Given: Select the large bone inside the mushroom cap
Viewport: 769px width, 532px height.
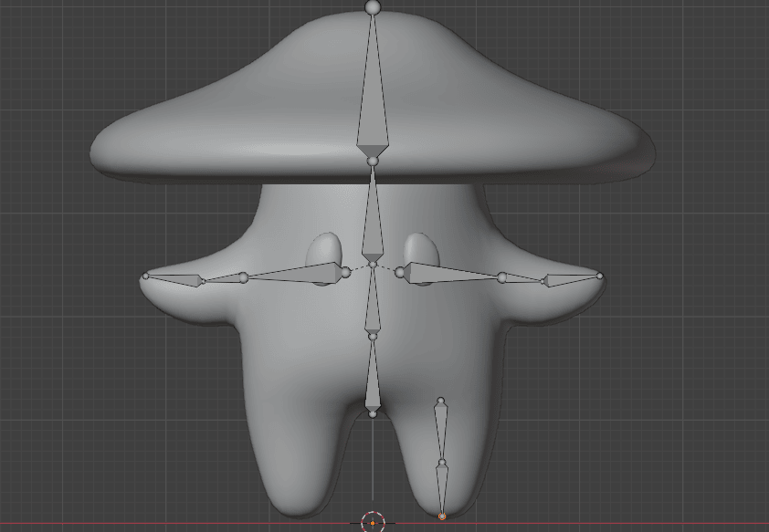Looking at the screenshot, I should (x=373, y=100).
